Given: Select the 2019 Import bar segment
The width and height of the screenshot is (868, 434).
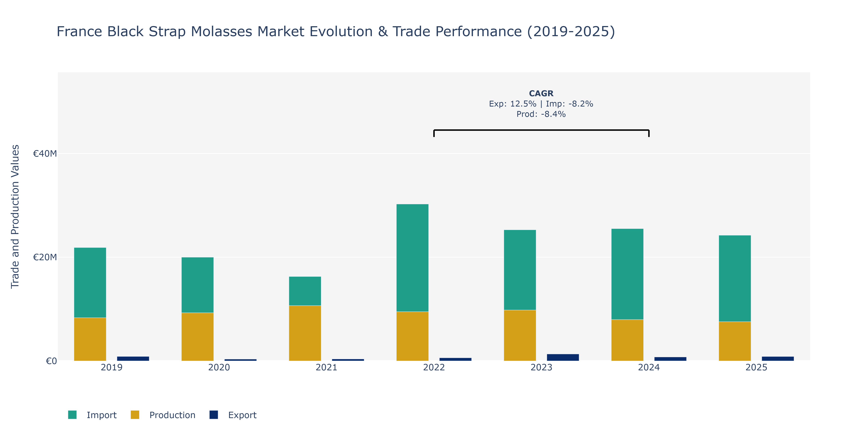Looking at the screenshot, I should [90, 283].
